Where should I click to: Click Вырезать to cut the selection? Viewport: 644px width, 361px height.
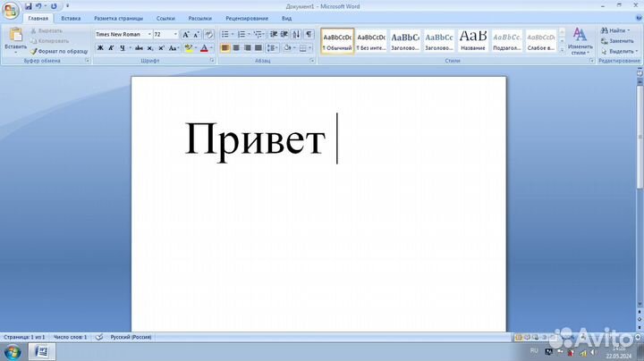[47, 30]
